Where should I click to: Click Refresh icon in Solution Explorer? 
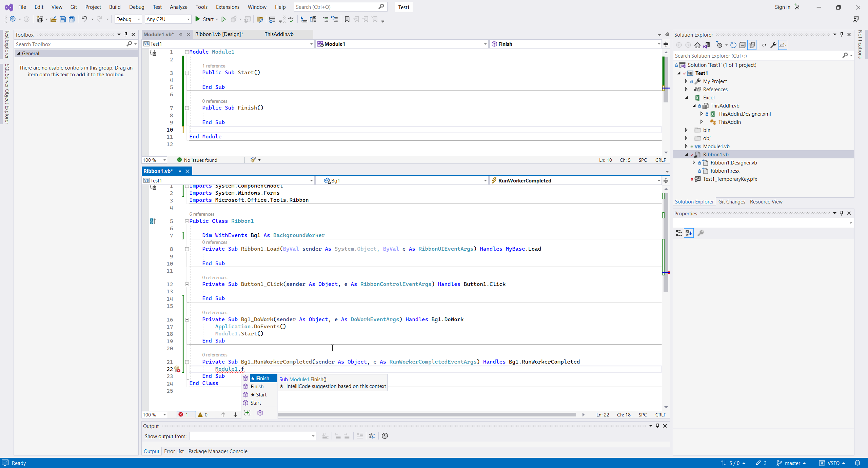point(733,45)
